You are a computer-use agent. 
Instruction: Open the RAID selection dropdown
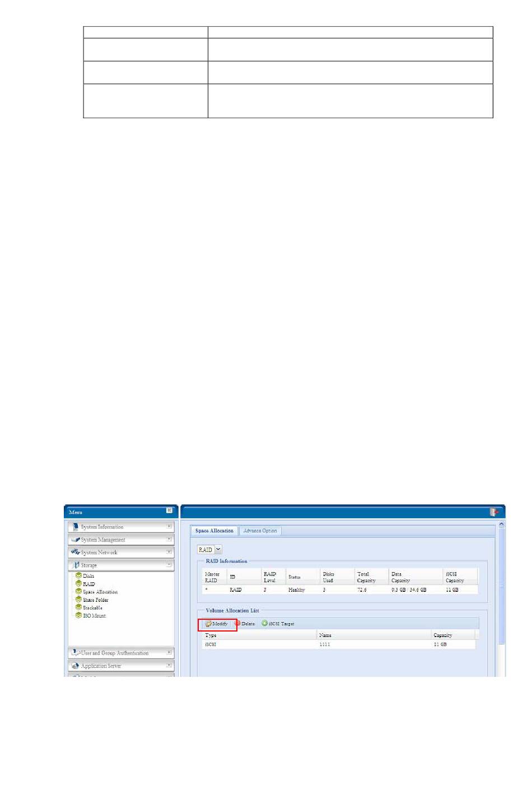click(218, 550)
